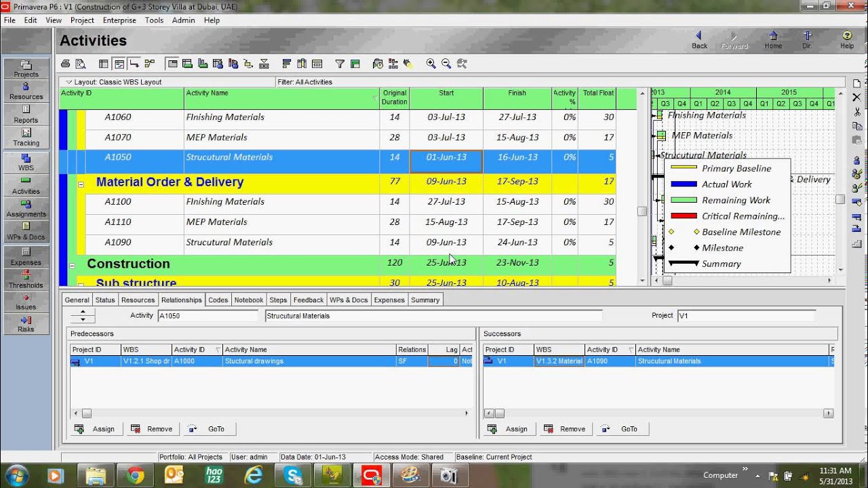Open the Resources sidebar icon
The width and height of the screenshot is (868, 488).
pos(26,91)
